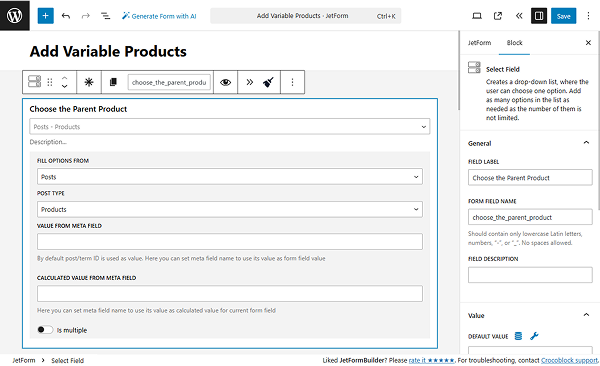Screen dimensions: 600x366
Task: Select Select Field in the breadcrumb
Action: (x=67, y=360)
